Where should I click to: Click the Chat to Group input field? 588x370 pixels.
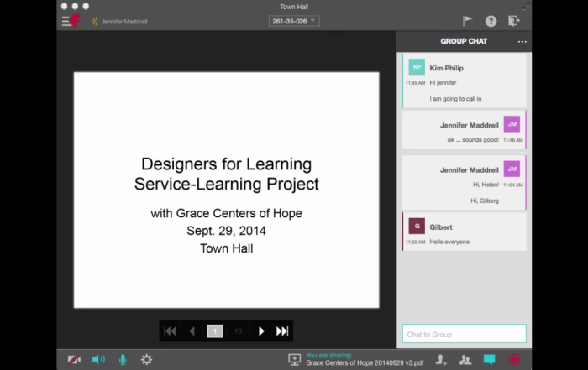pyautogui.click(x=464, y=334)
